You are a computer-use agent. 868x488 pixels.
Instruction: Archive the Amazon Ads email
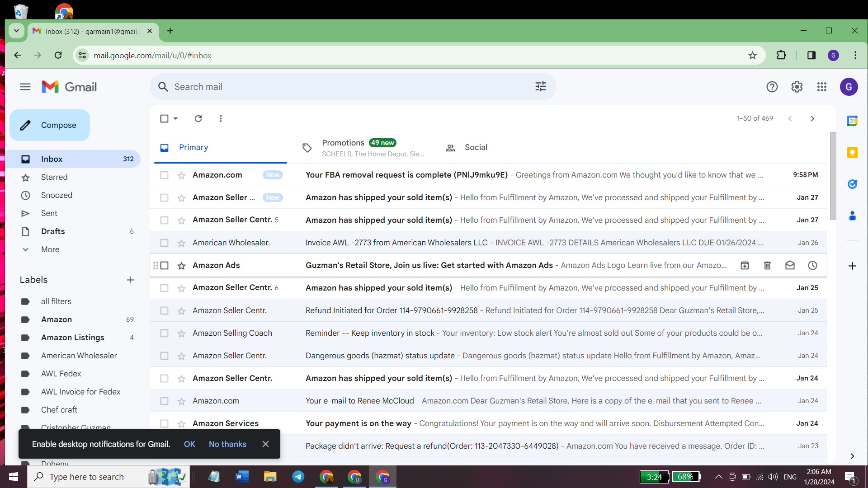coord(745,265)
